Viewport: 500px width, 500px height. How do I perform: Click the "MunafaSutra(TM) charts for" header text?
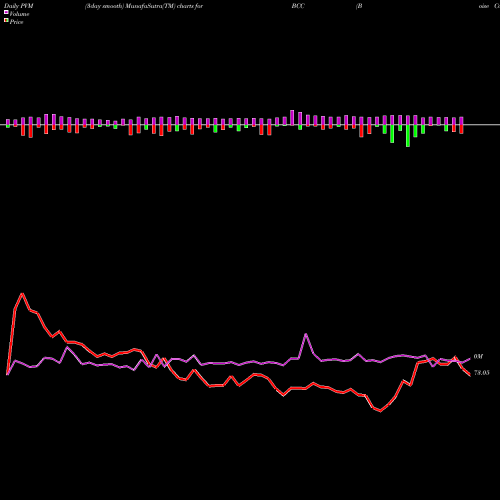[x=165, y=6]
